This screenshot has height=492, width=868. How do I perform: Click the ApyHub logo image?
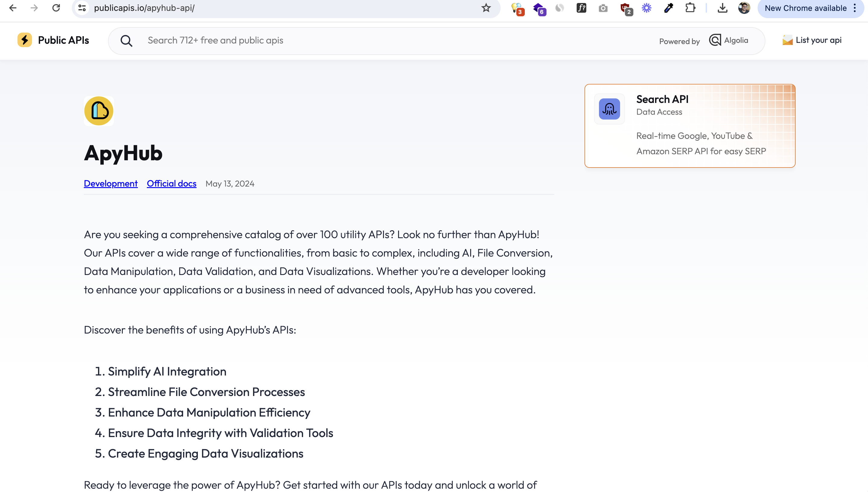99,111
